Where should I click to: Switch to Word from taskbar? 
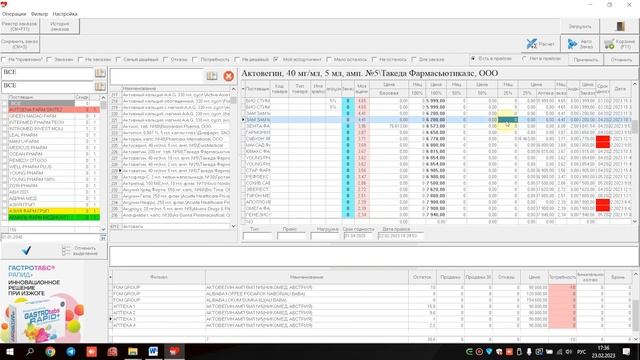tap(153, 352)
